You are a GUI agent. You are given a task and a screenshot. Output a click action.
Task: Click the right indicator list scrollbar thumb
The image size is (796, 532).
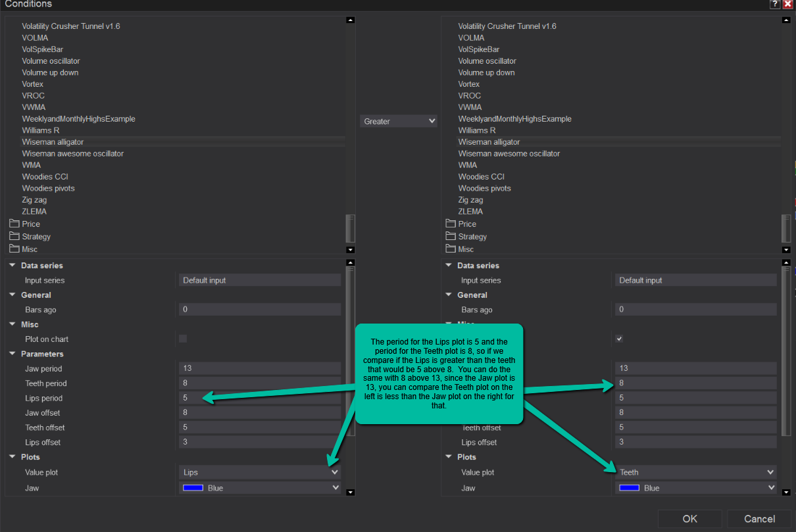pos(786,229)
